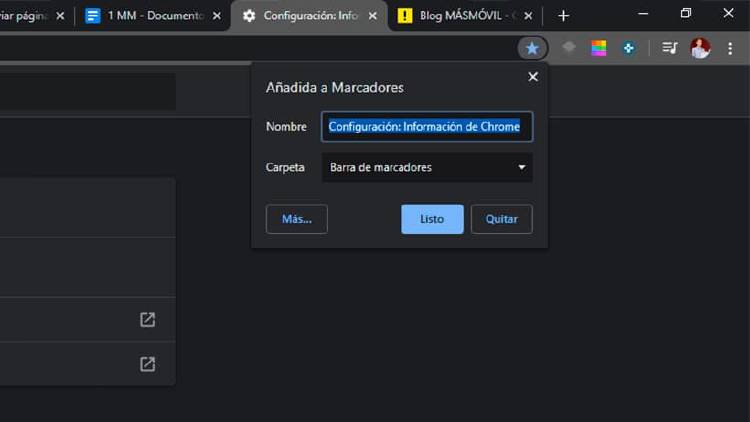Viewport: 750px width, 422px height.
Task: Expand the Carpeta folder dropdown
Action: (x=427, y=167)
